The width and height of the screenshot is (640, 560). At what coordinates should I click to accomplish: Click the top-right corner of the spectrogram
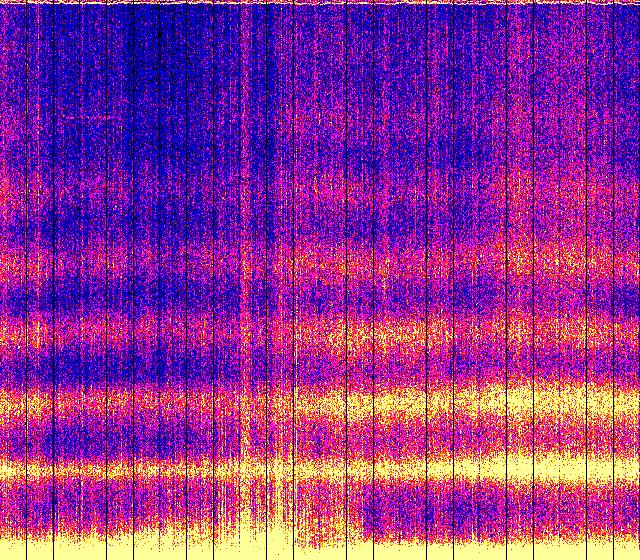tap(636, 4)
